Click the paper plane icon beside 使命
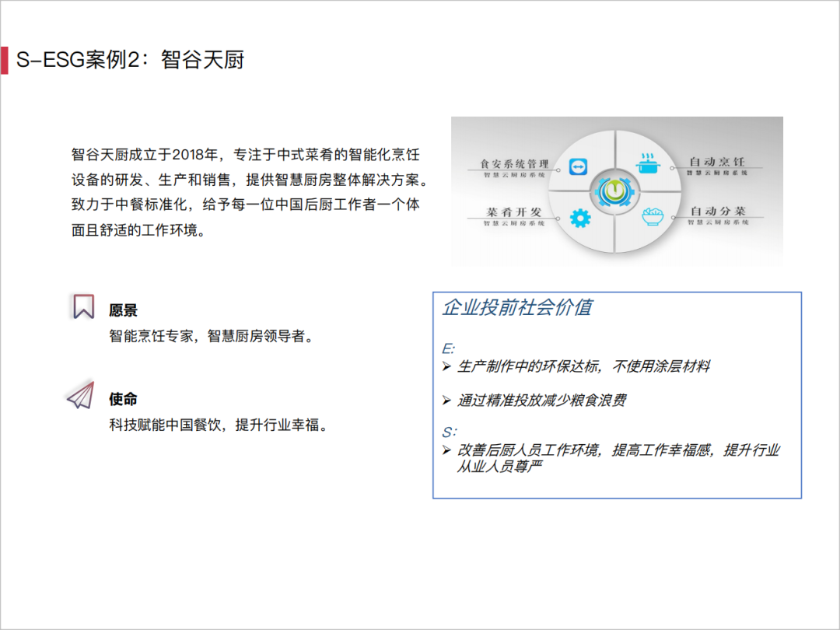840x630 pixels. pyautogui.click(x=81, y=395)
